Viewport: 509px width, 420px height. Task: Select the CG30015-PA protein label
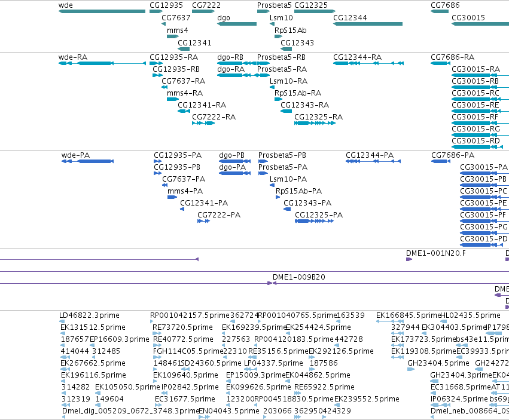(484, 167)
